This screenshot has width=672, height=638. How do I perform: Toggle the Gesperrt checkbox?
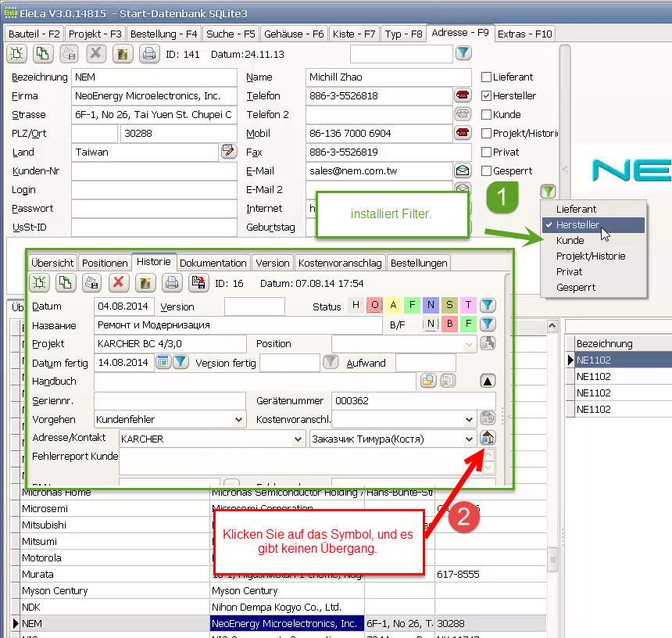tap(486, 170)
